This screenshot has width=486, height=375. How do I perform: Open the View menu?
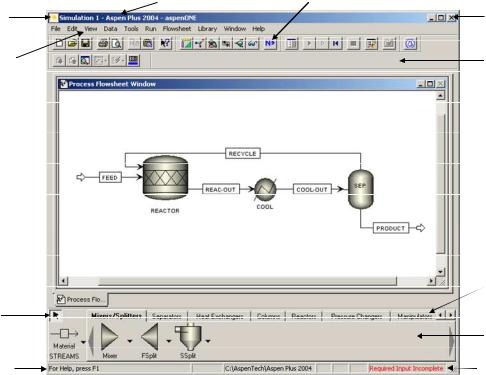(x=91, y=29)
